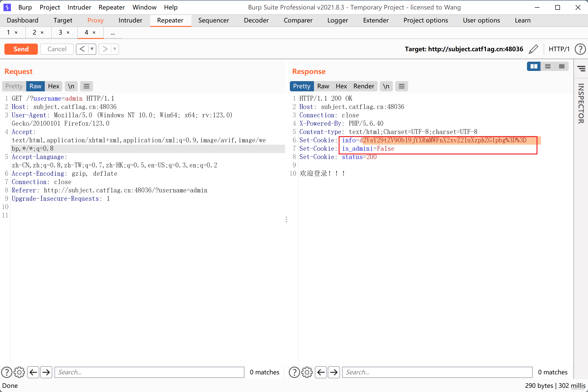Viewport: 588px width, 392px height.
Task: Edit target with the pencil icon
Action: click(533, 49)
